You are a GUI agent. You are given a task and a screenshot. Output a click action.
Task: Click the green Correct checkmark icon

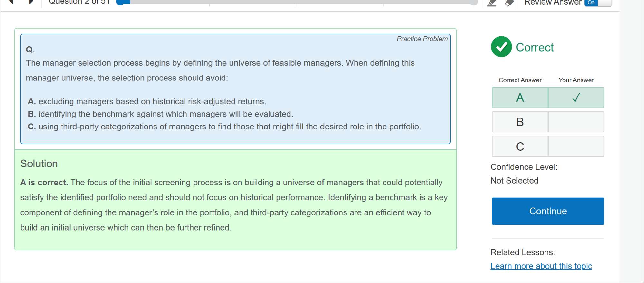[501, 47]
